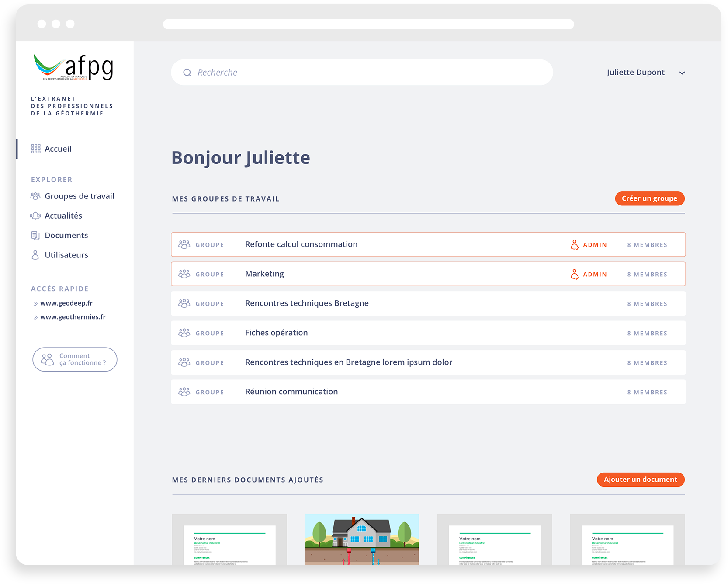728x584 pixels.
Task: Click 8 MEMBRES on the Fiches opération row
Action: (x=647, y=334)
